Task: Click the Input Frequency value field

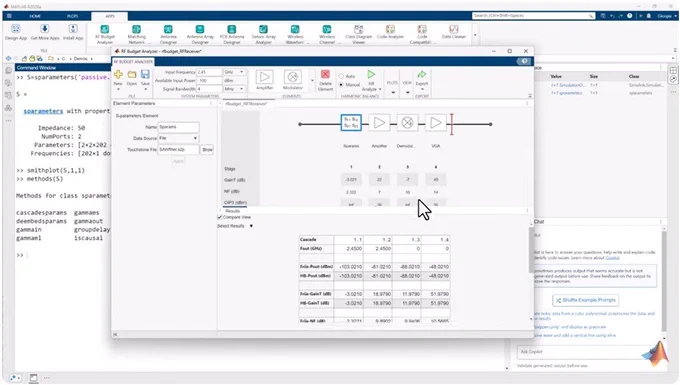Action: (x=209, y=72)
